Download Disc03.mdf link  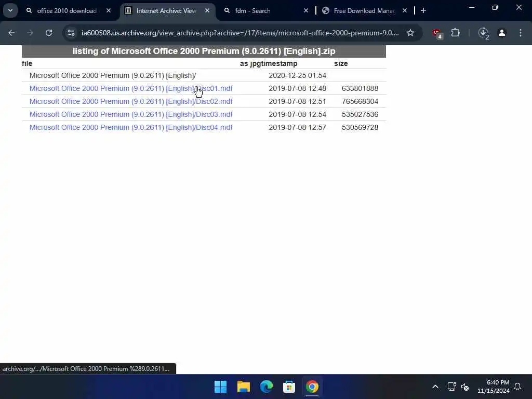pos(131,114)
